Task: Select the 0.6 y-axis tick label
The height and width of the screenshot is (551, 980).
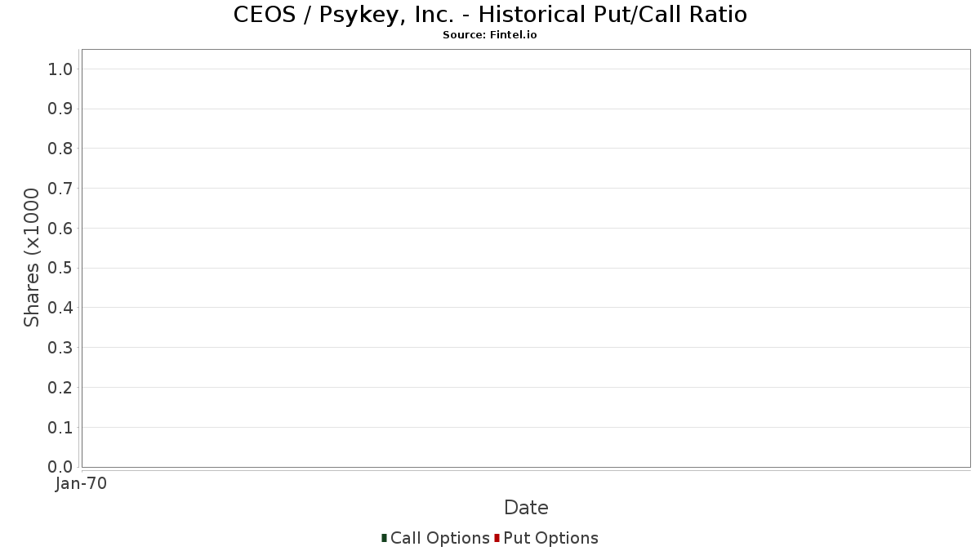Action: 60,228
